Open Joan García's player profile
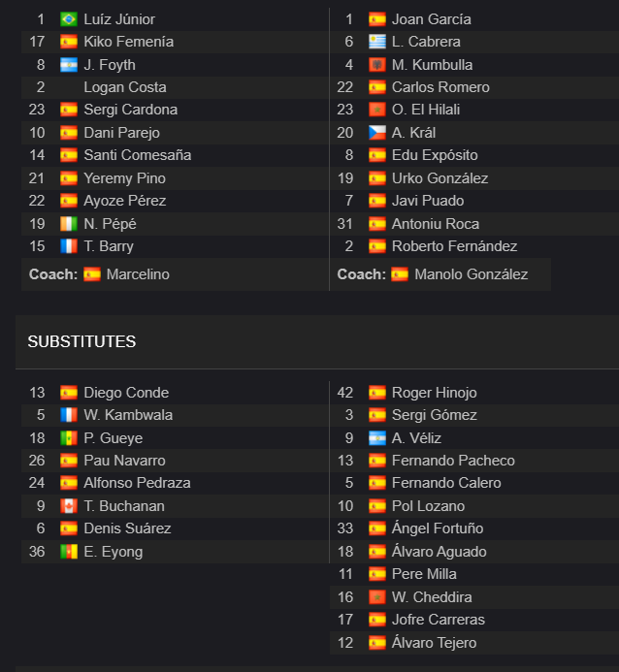 click(431, 19)
